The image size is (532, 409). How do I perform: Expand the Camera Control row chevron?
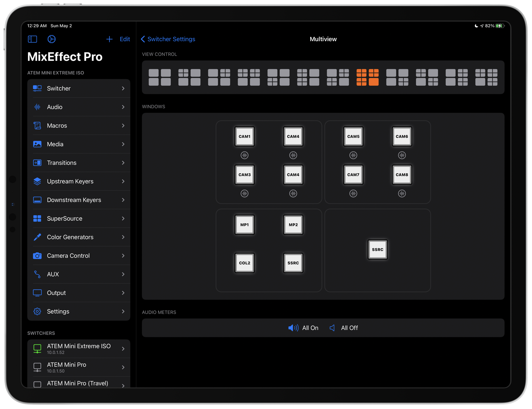123,256
